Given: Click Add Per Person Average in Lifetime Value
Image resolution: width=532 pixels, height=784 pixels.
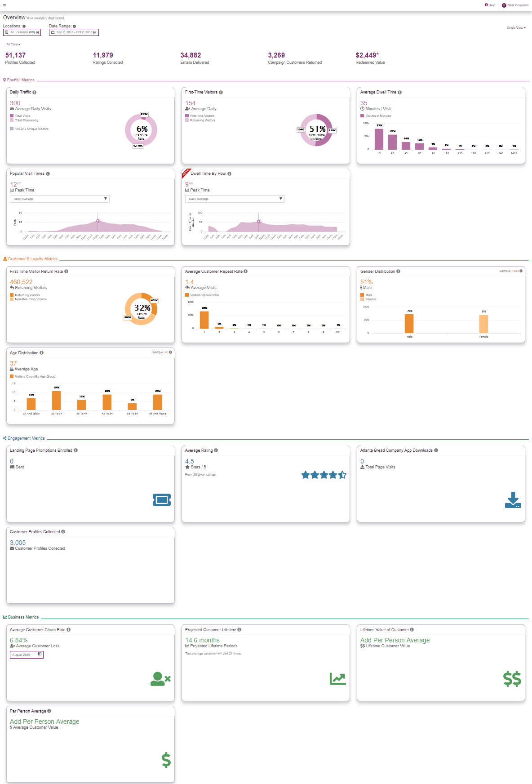Looking at the screenshot, I should (395, 640).
